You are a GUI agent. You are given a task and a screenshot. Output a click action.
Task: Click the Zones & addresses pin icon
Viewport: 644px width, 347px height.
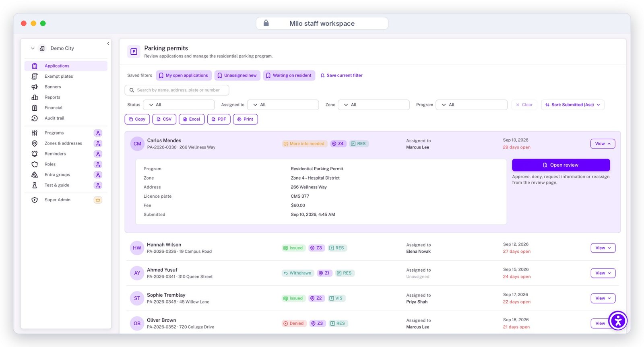click(35, 143)
